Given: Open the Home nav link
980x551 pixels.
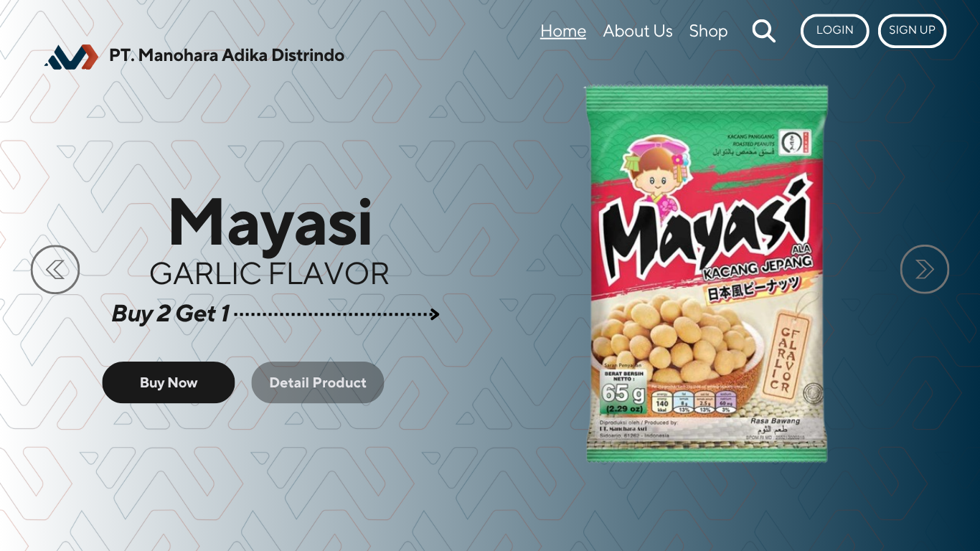Looking at the screenshot, I should click(x=563, y=31).
